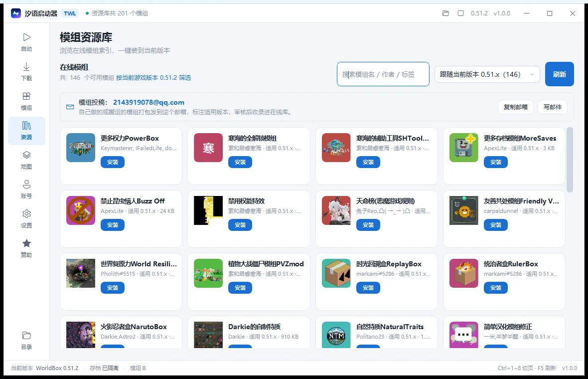Click the 赞助 star sponsor icon
The image size is (588, 379).
[x=26, y=248]
